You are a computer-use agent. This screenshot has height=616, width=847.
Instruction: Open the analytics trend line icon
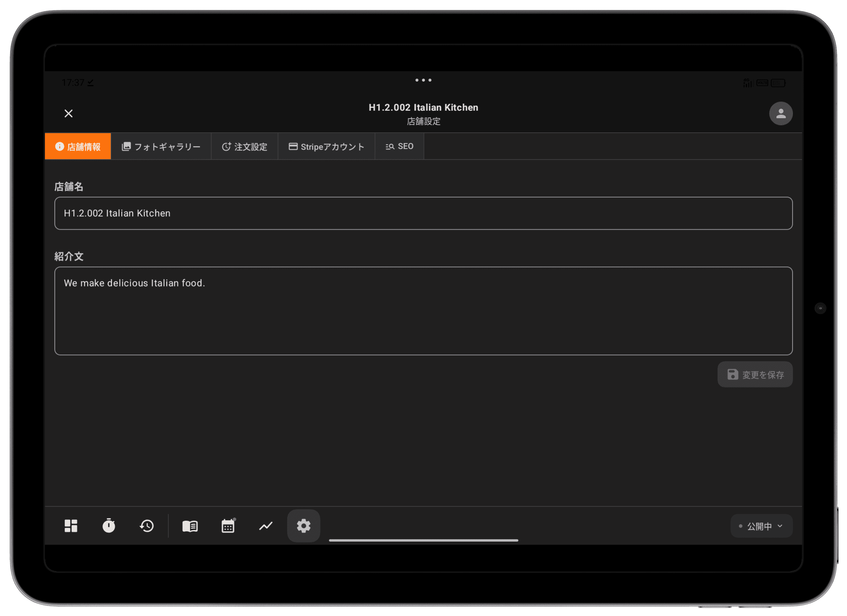pos(266,526)
